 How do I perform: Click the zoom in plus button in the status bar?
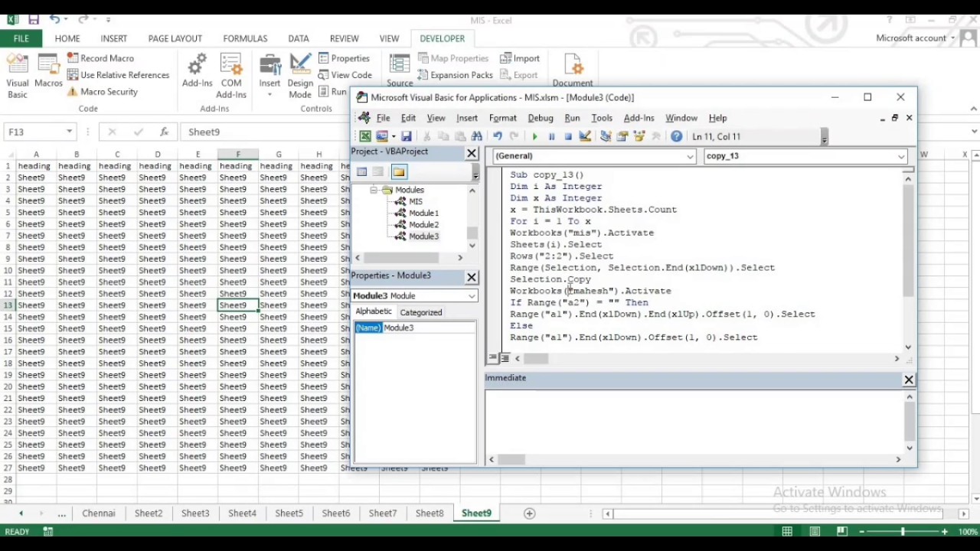944,532
